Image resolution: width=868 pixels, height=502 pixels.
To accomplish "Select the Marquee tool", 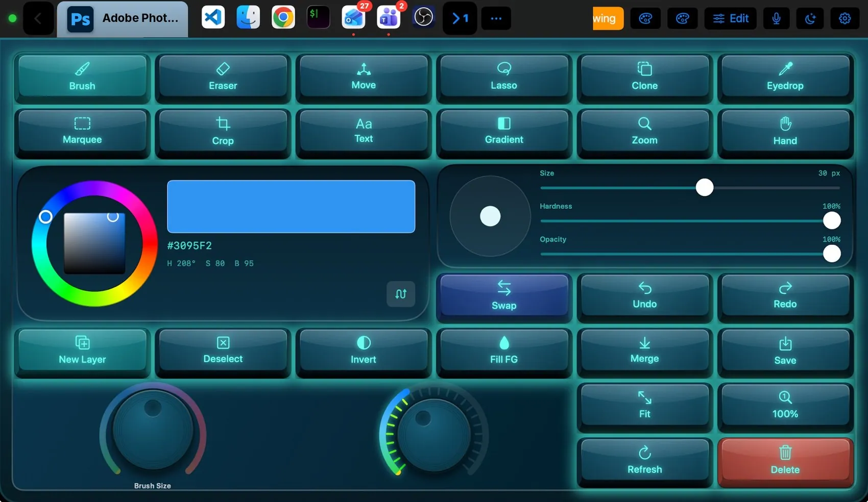I will click(82, 132).
